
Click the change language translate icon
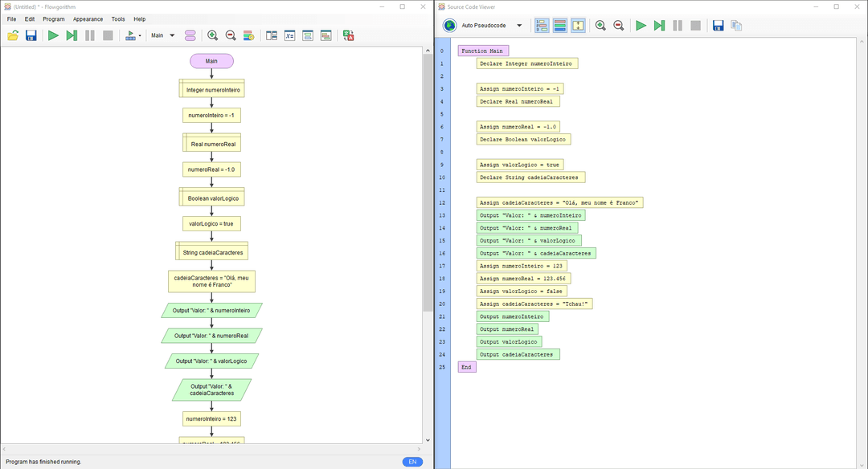(348, 35)
